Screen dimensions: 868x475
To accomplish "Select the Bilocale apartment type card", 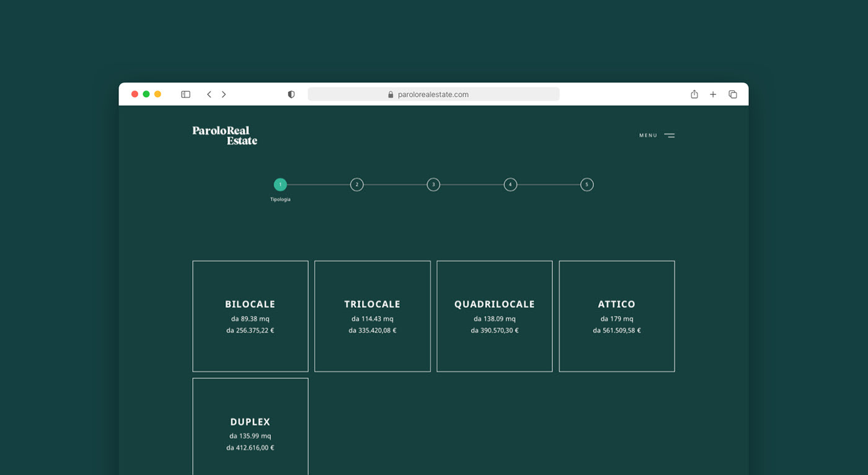I will (x=250, y=316).
